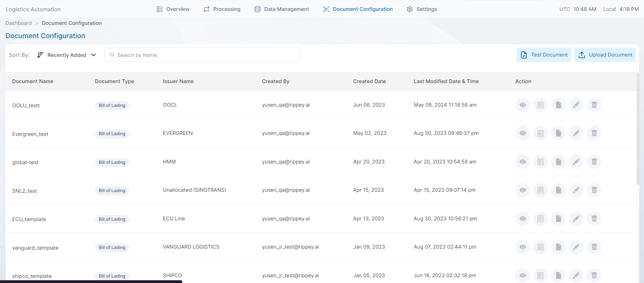Click the file icon for global-test row
This screenshot has height=283, width=644.
point(558,162)
